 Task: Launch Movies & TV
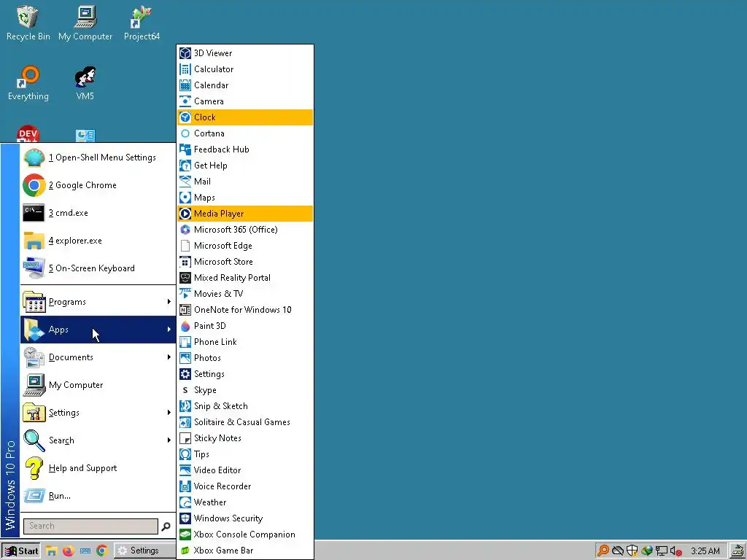245,294
